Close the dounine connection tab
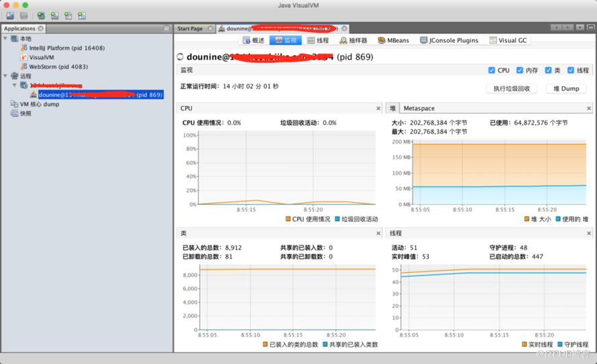Screen dimensions: 597x364 tap(344, 29)
